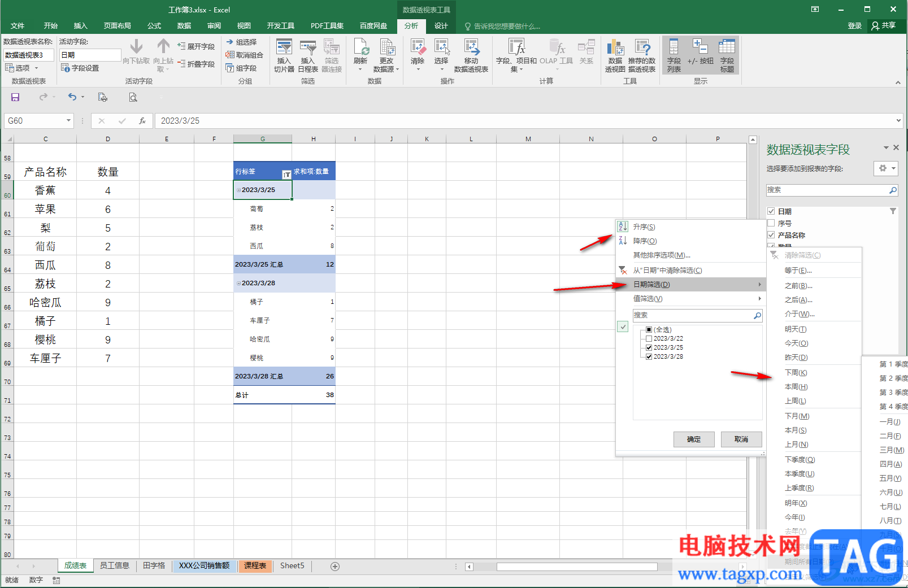Insert a timeline filter

click(308, 55)
